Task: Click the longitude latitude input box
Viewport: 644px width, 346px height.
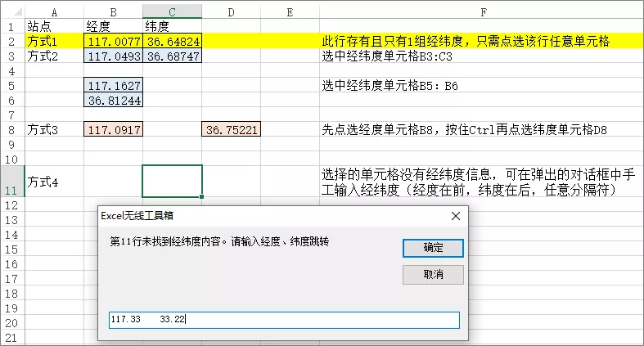Action: (x=283, y=320)
